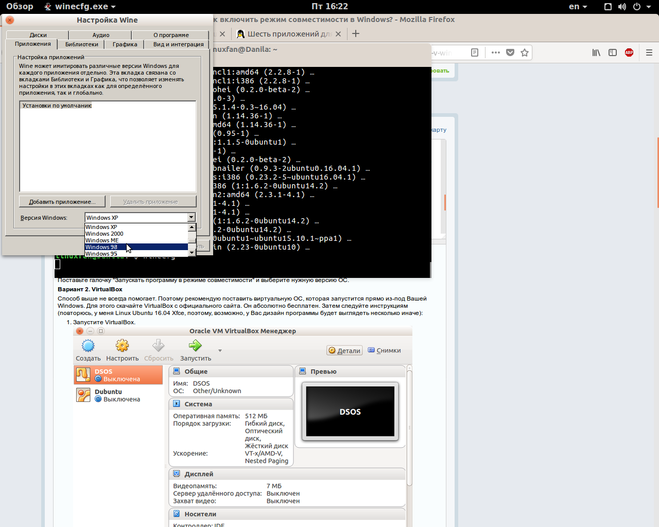
Task: Click the Система section header
Action: [231, 404]
